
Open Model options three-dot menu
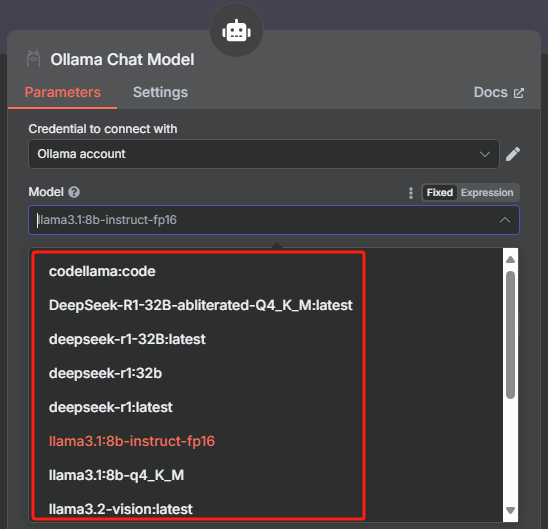tap(411, 193)
